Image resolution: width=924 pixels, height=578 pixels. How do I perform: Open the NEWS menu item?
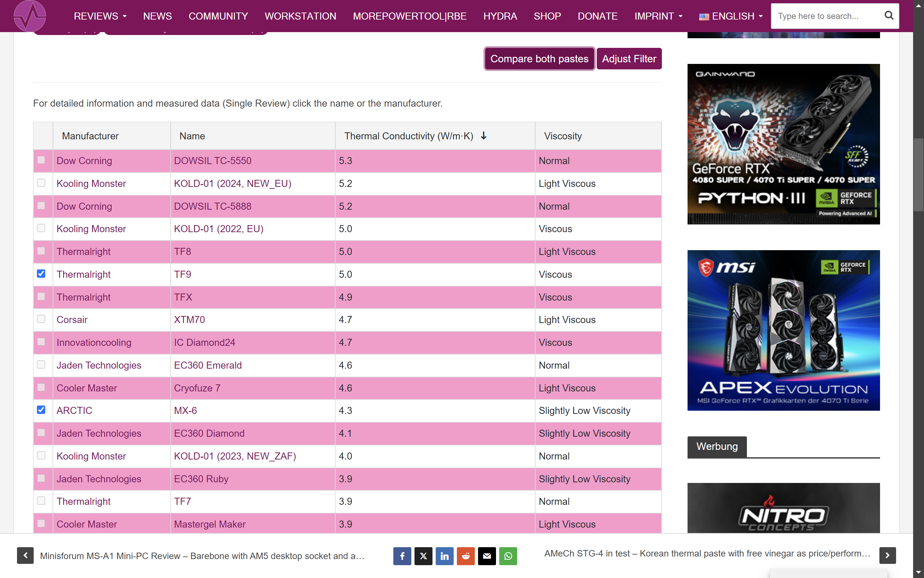click(157, 16)
